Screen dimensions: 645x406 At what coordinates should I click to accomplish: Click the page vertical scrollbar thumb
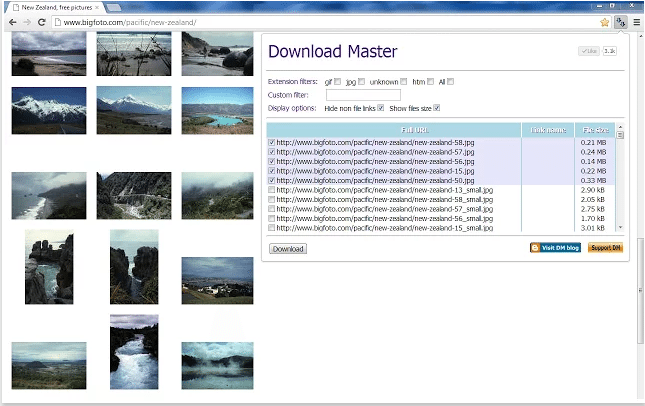pos(640,290)
